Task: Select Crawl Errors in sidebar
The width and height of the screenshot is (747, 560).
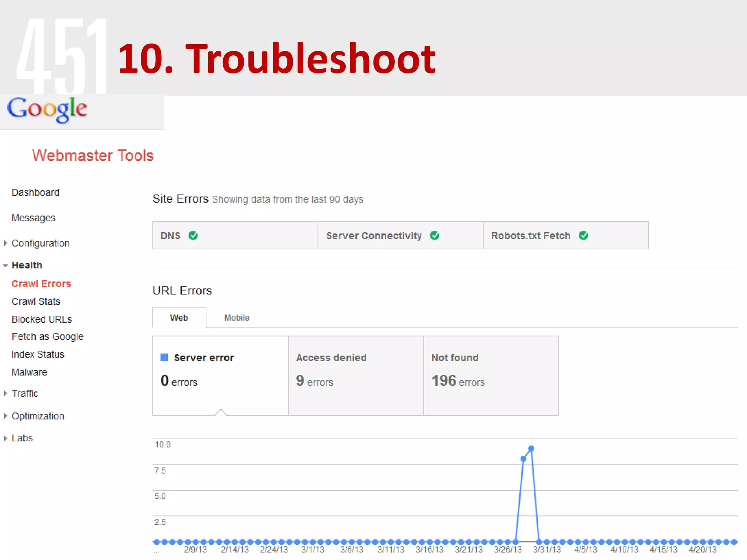Action: [x=41, y=284]
